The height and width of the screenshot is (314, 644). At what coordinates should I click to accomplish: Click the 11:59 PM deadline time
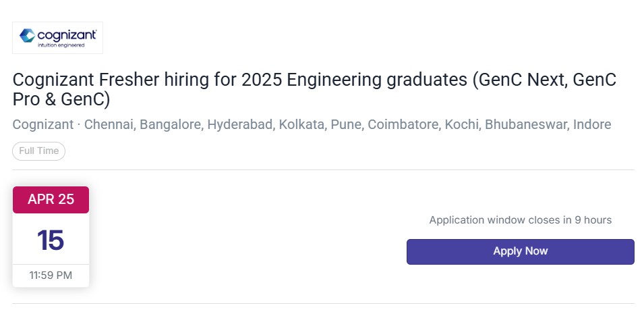coord(51,276)
